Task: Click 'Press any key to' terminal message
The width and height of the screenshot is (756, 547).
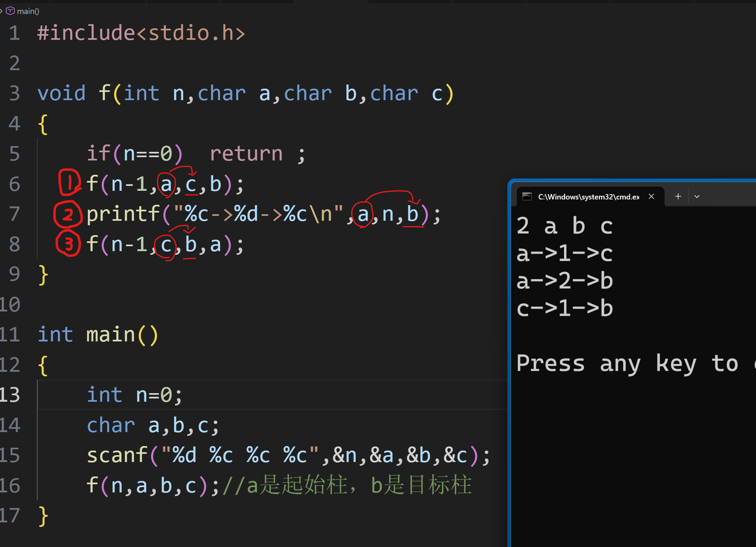Action: 628,364
